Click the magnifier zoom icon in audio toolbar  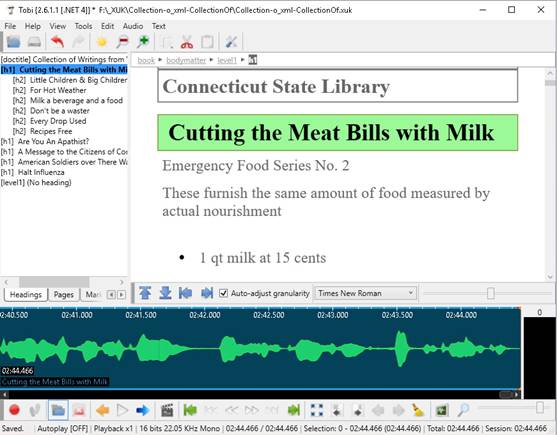[x=463, y=410]
